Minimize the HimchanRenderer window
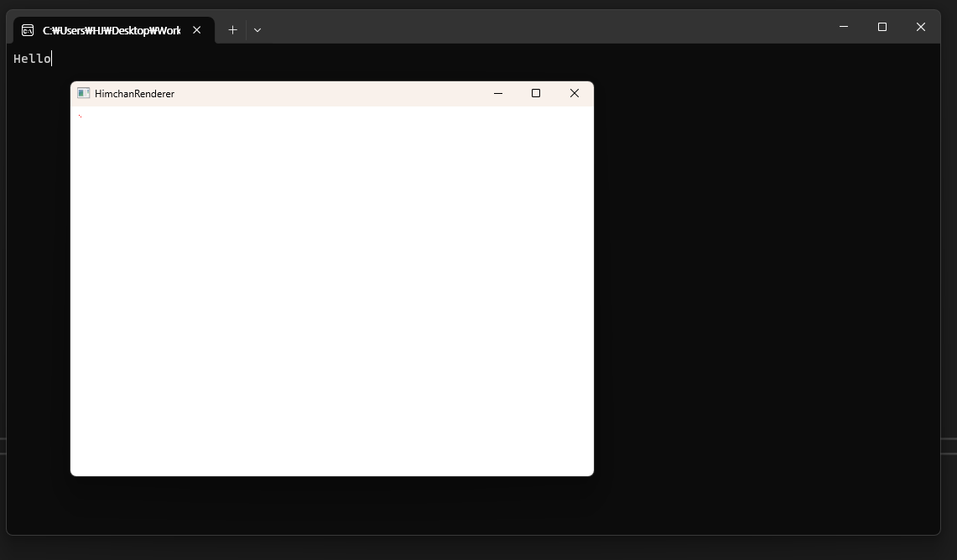957x560 pixels. pos(498,93)
